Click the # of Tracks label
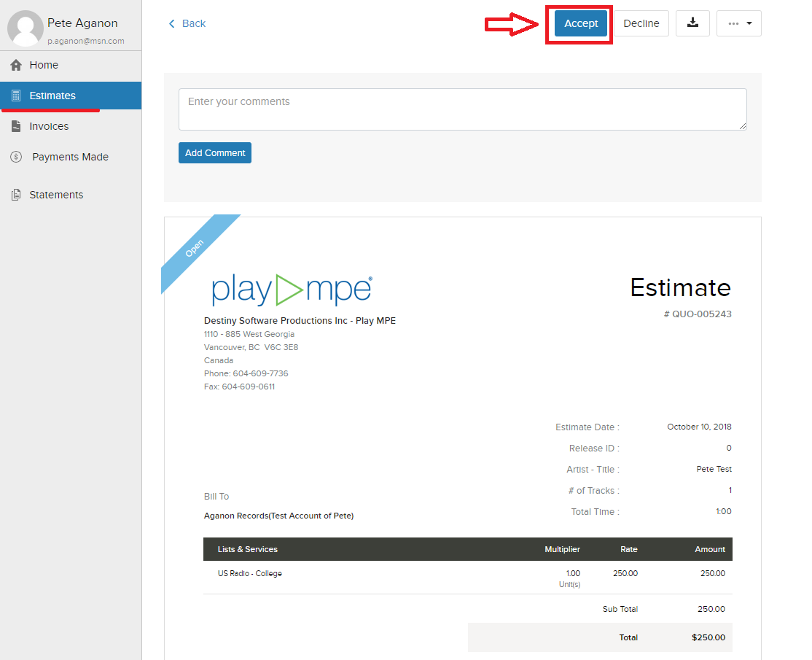 coord(593,491)
